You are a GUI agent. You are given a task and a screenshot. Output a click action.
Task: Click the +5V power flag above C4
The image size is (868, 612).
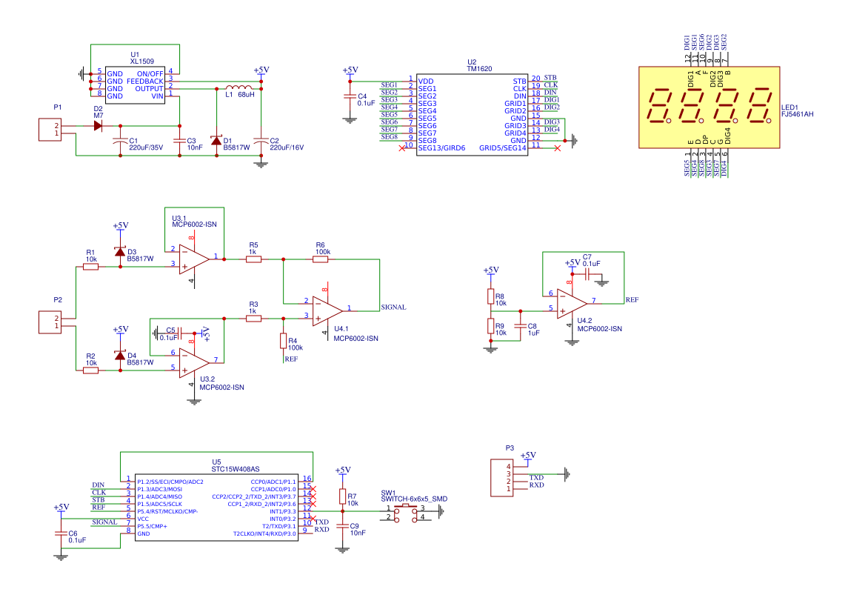pos(350,70)
